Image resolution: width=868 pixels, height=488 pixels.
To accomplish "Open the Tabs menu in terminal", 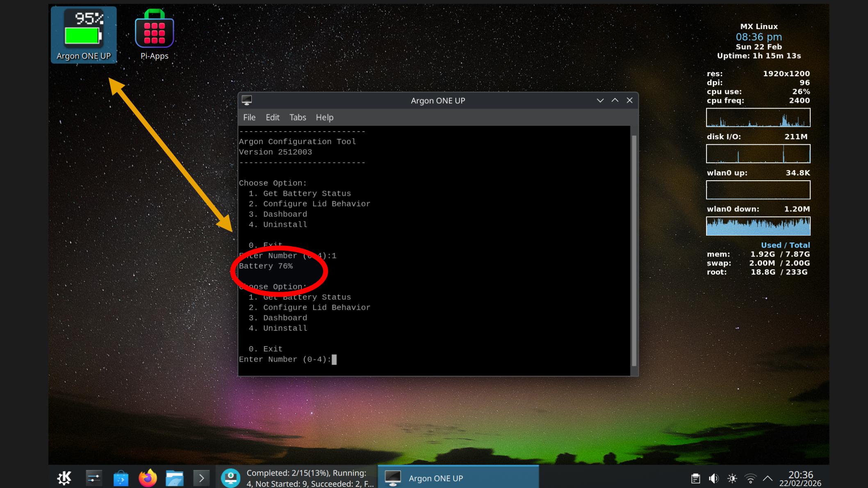I will 298,118.
